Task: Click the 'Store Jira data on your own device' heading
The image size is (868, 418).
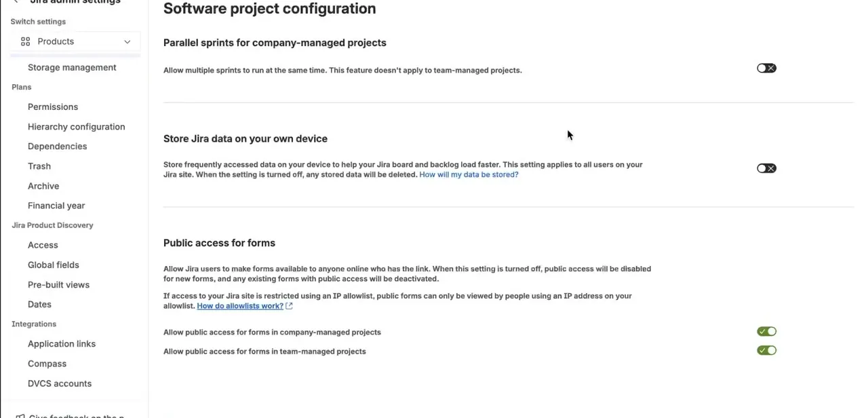Action: [x=245, y=138]
